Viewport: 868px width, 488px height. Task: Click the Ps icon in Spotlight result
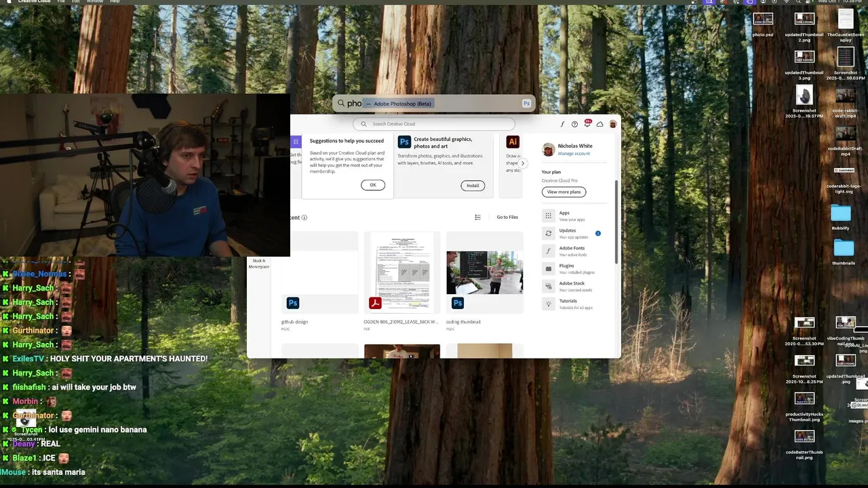pos(526,104)
